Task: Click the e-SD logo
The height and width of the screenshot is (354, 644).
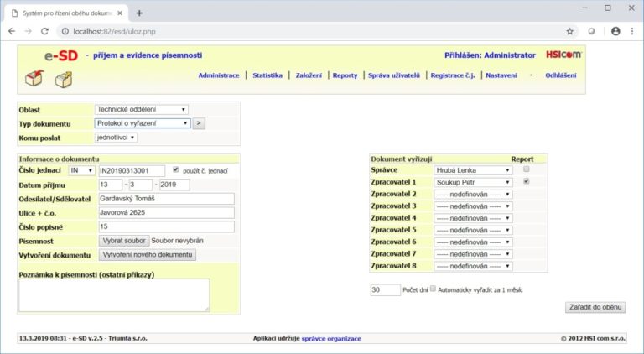Action: pos(61,56)
